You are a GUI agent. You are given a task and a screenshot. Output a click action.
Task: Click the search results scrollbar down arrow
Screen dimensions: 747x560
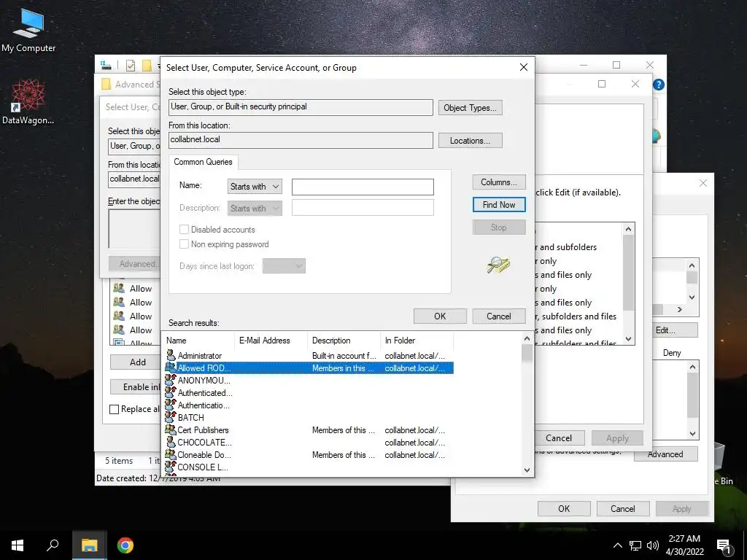click(x=527, y=470)
